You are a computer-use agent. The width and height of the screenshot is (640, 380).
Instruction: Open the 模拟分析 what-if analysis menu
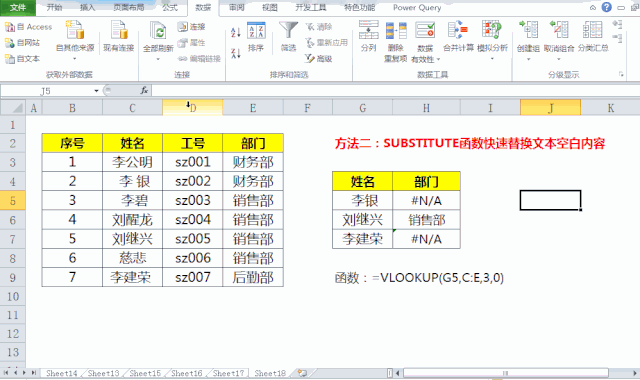click(492, 41)
